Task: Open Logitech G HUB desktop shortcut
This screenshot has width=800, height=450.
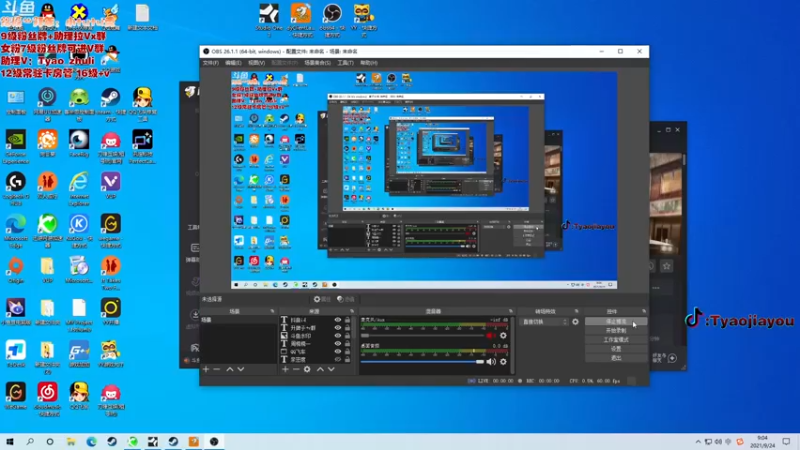Action: click(16, 189)
